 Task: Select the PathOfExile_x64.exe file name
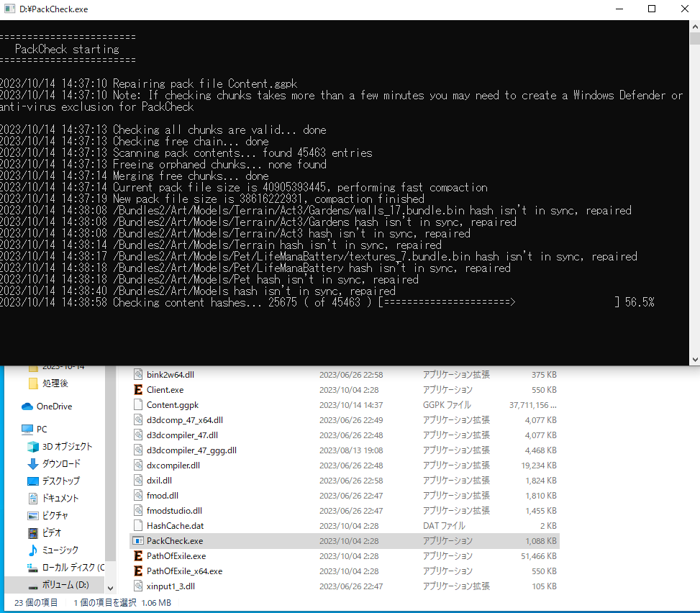coord(184,571)
